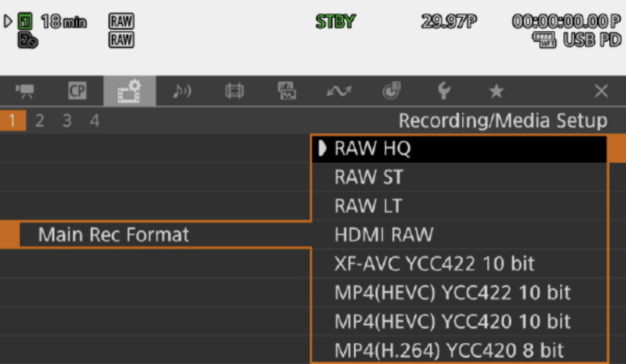This screenshot has width=626, height=364.
Task: Open the Camera Setup menu icon
Action: [25, 92]
